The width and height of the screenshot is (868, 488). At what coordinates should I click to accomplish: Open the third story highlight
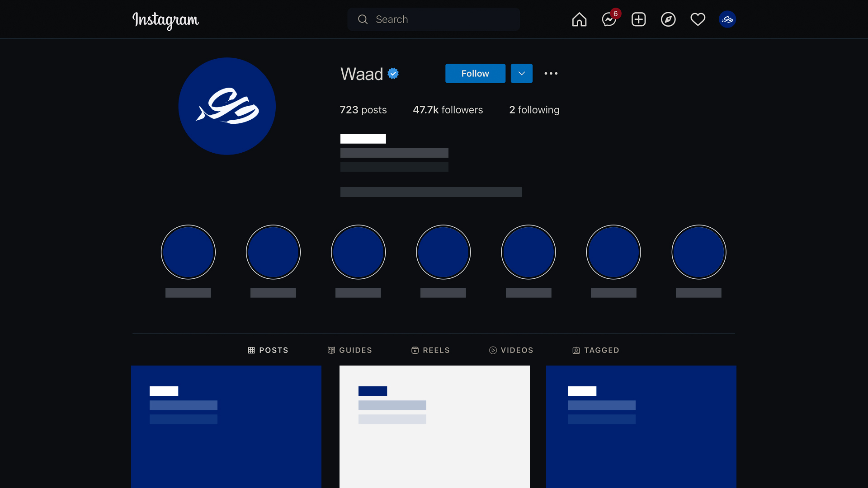click(x=358, y=252)
